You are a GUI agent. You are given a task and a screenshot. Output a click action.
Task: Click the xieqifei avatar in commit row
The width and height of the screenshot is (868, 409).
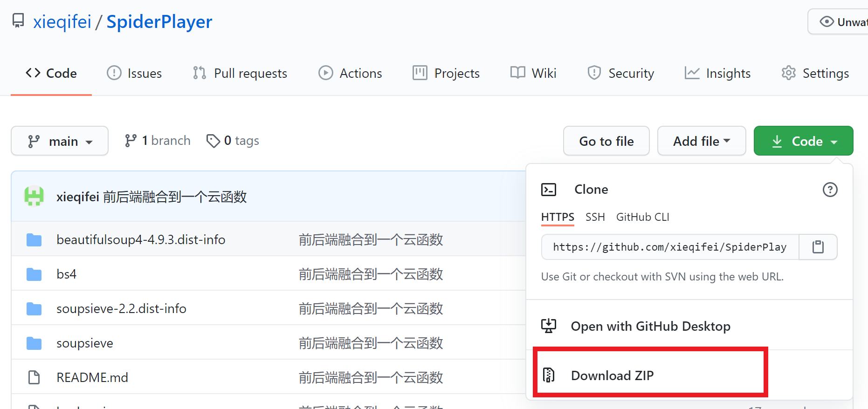point(34,196)
